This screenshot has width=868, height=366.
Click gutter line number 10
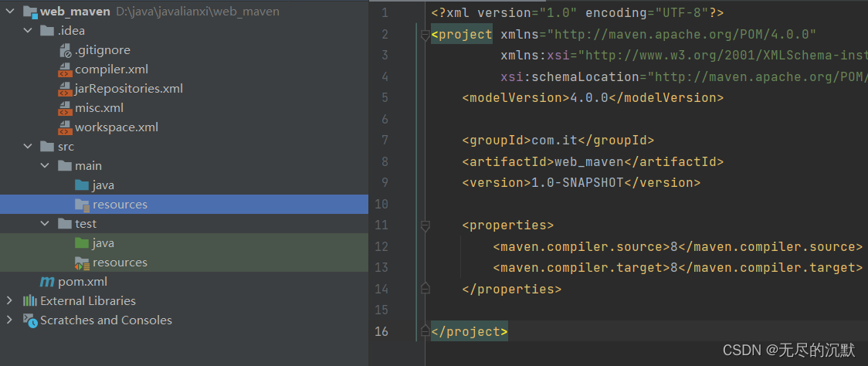[x=381, y=205]
